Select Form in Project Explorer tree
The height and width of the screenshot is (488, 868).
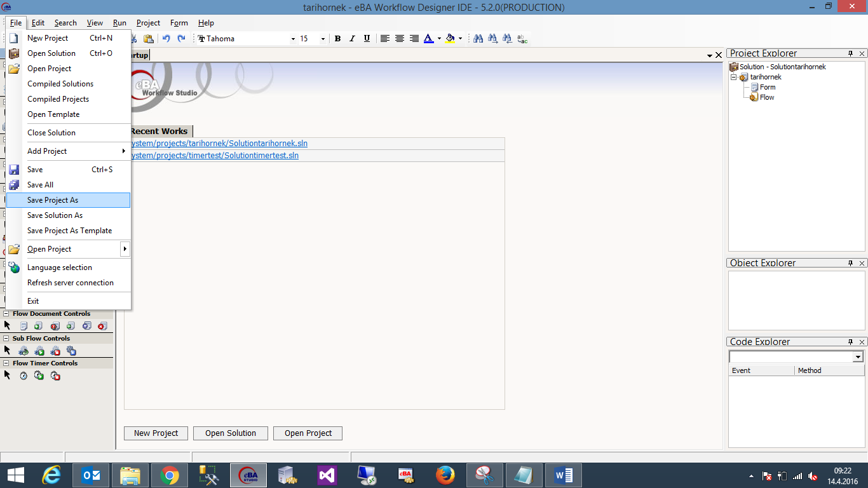point(768,87)
